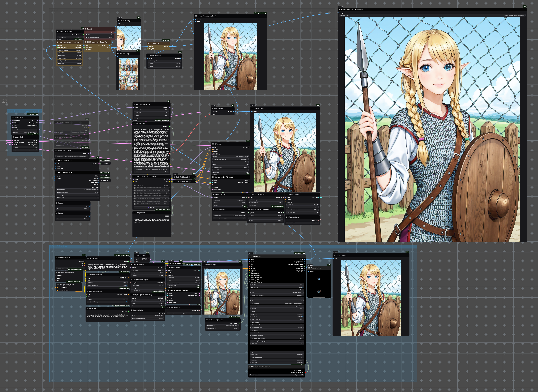Open the KSampler sampler_name deis selector
The image size is (538, 392).
click(x=230, y=167)
